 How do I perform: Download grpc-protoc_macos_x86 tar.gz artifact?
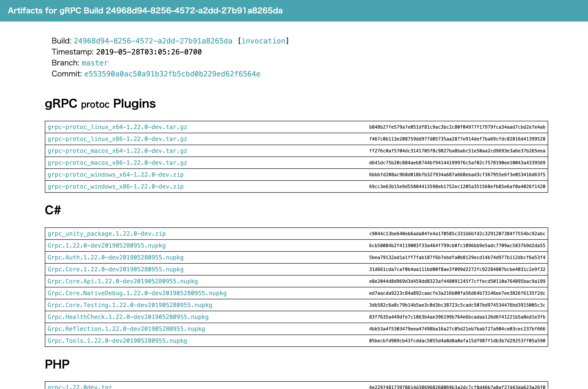click(117, 163)
